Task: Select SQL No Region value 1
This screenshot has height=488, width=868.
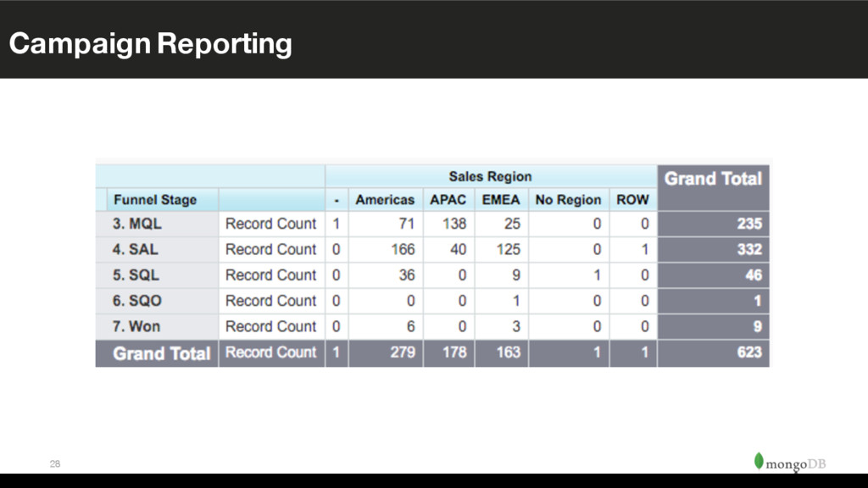Action: (x=598, y=275)
